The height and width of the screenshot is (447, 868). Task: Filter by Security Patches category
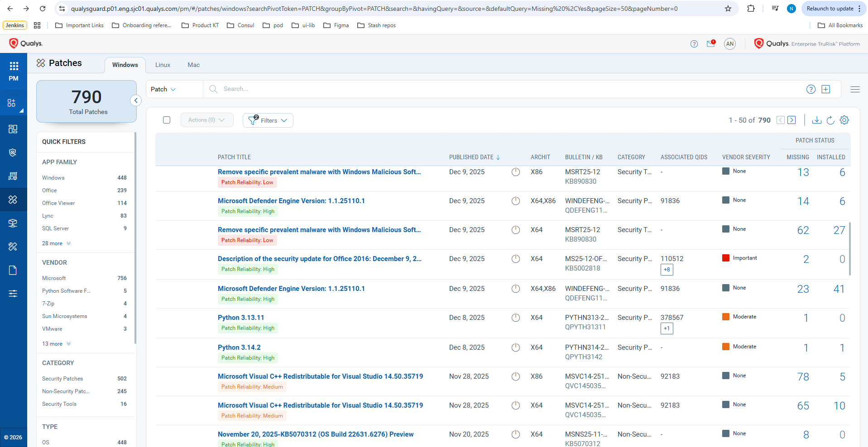[62, 379]
